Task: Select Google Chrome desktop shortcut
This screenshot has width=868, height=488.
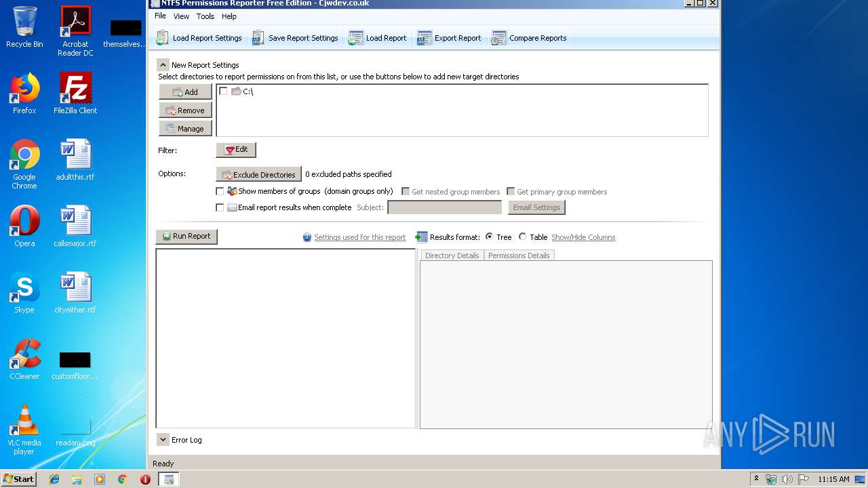Action: point(24,164)
